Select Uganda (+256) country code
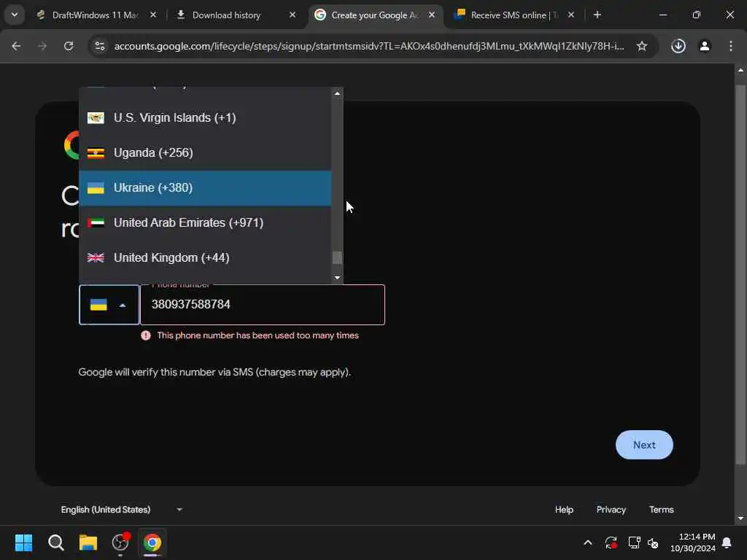 205,153
